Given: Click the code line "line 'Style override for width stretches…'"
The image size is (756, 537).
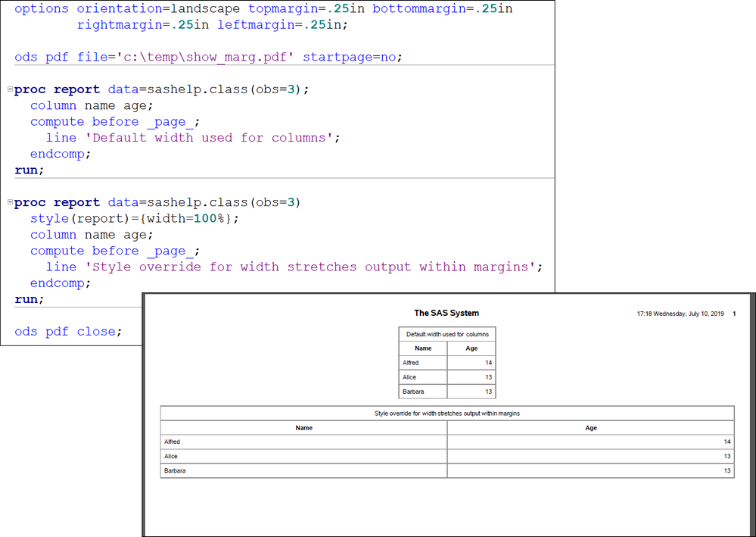Looking at the screenshot, I should tap(294, 267).
